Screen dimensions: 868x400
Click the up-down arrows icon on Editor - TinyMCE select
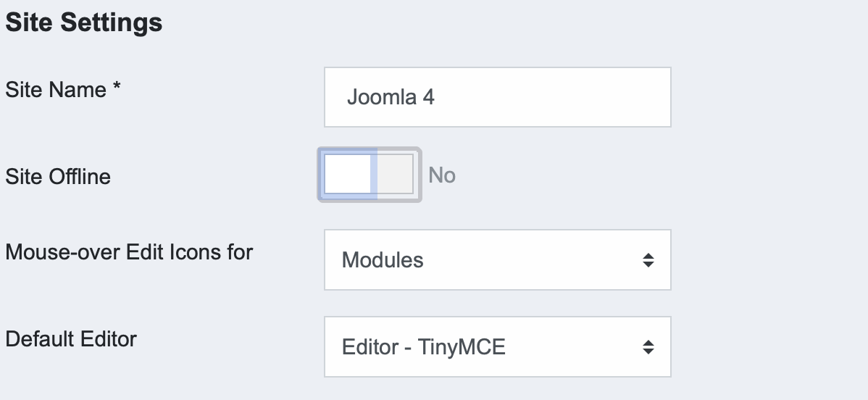648,347
